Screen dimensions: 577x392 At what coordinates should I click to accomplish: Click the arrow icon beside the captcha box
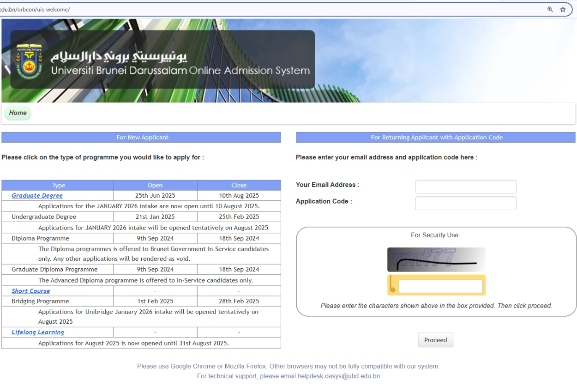393,285
